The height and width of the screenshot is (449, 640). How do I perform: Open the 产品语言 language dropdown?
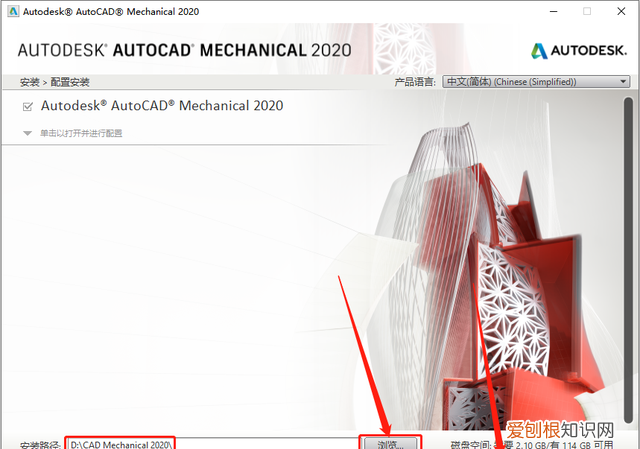(536, 82)
